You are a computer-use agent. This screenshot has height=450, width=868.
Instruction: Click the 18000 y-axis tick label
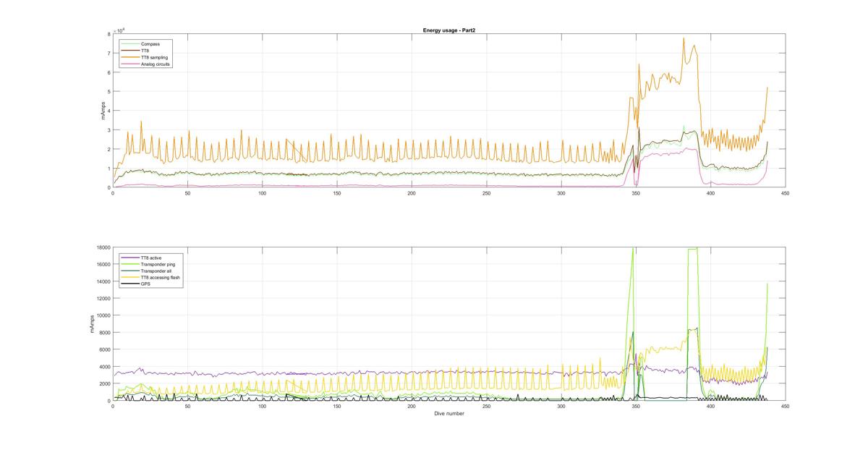point(103,247)
